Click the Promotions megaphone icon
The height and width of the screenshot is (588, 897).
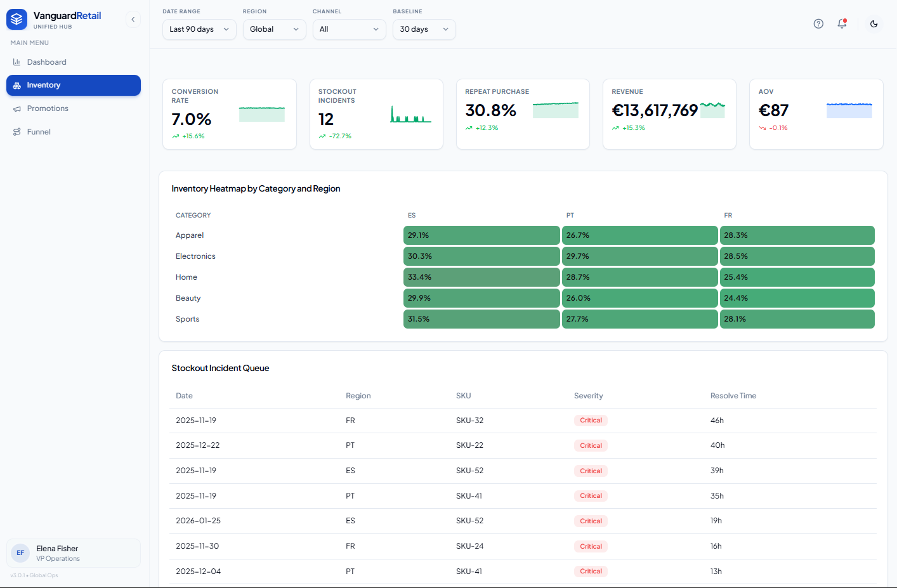pyautogui.click(x=17, y=108)
